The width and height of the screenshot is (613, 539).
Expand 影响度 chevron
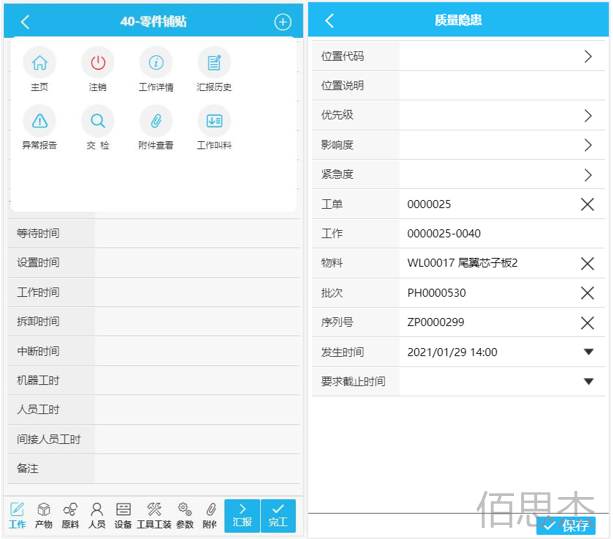pyautogui.click(x=588, y=145)
